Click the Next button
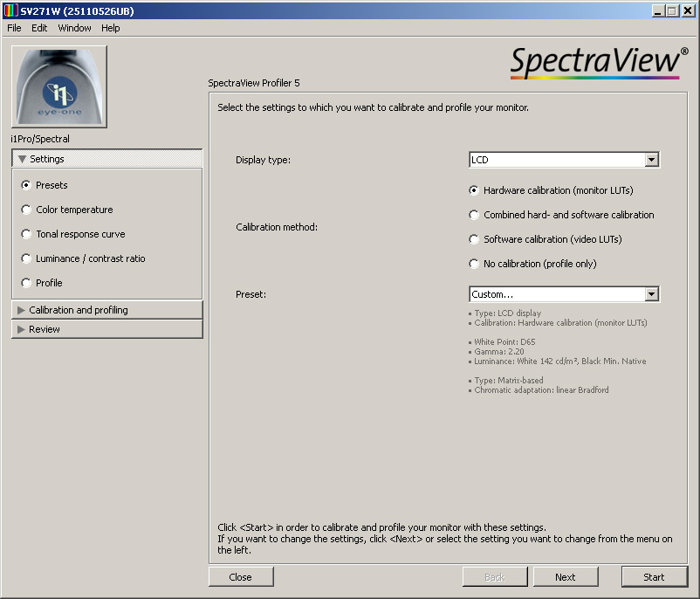Screen dimensions: 700x599 click(x=566, y=576)
